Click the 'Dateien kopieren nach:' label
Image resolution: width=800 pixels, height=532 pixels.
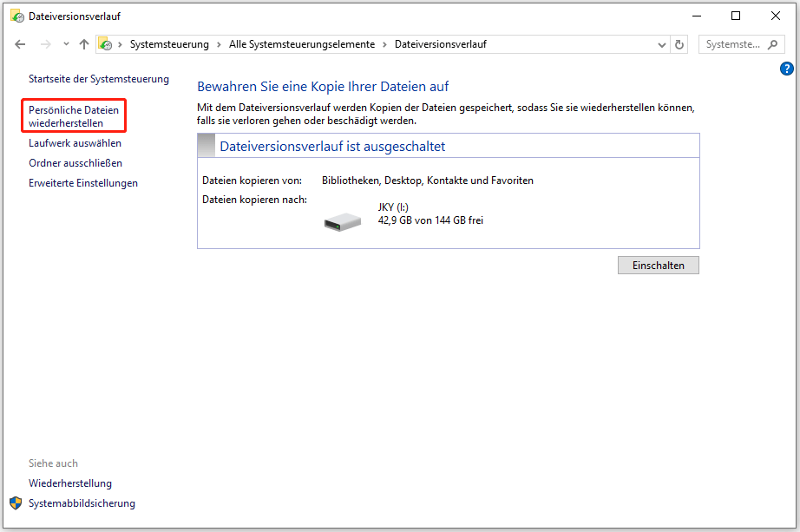(254, 200)
